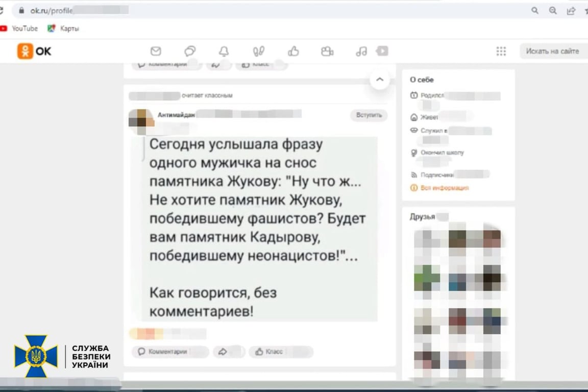Toggle the share arrow under the post
This screenshot has height=392, width=588.
(229, 352)
